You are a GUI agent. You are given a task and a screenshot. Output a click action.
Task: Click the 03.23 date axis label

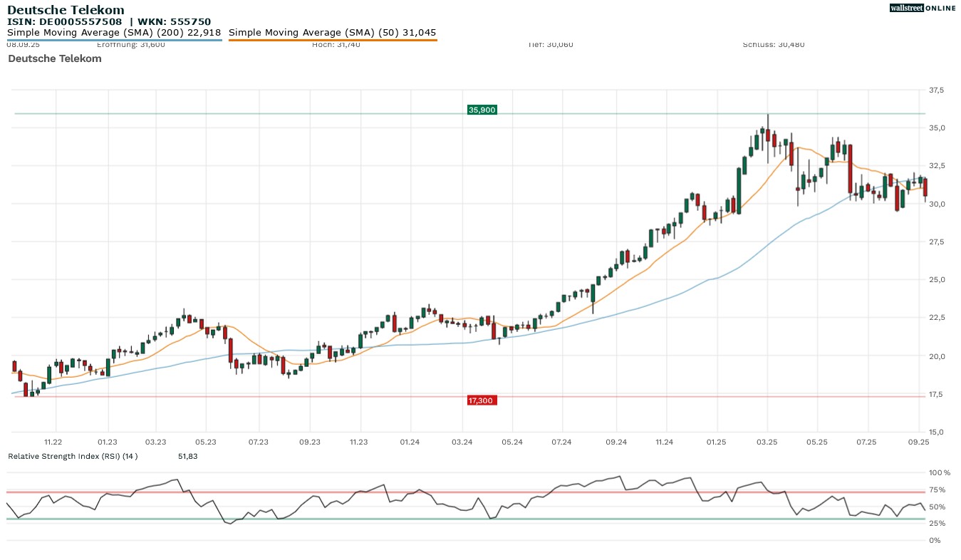click(x=155, y=442)
